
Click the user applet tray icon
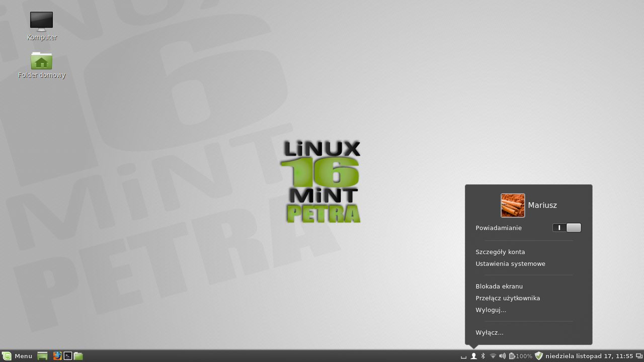tap(473, 356)
